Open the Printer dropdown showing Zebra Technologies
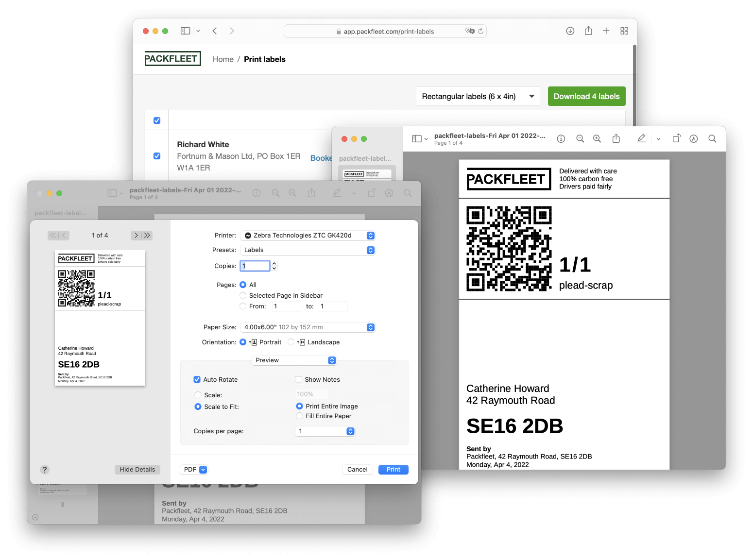 click(x=308, y=236)
